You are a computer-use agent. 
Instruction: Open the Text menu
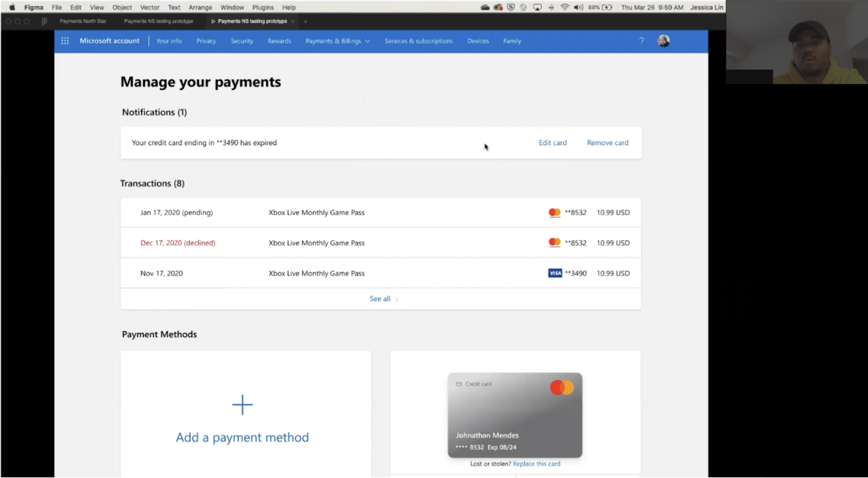[x=174, y=8]
